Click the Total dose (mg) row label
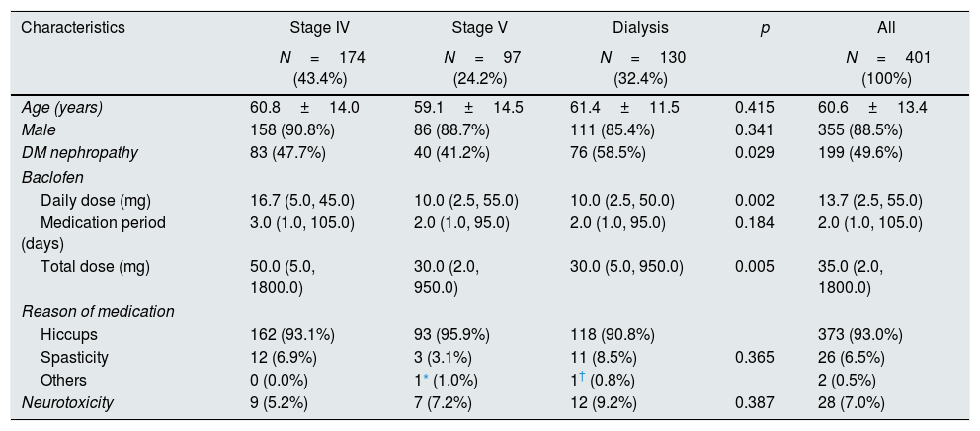980x431 pixels. 94,267
